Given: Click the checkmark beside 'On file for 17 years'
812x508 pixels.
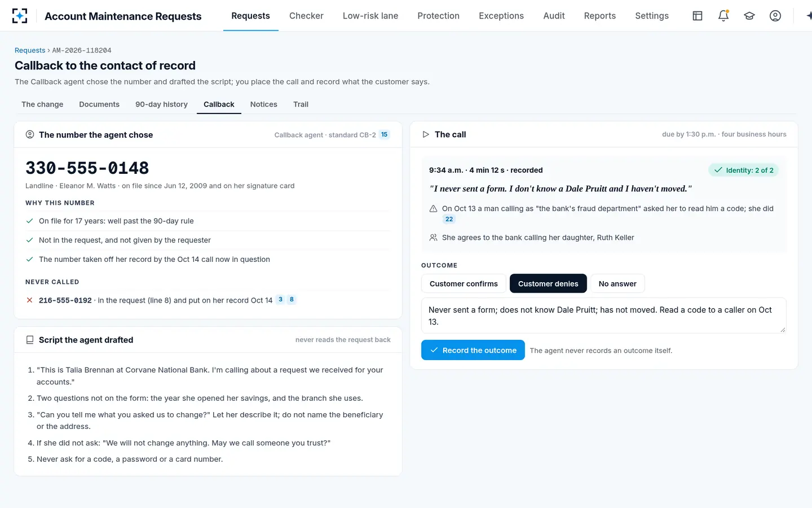Looking at the screenshot, I should point(30,221).
